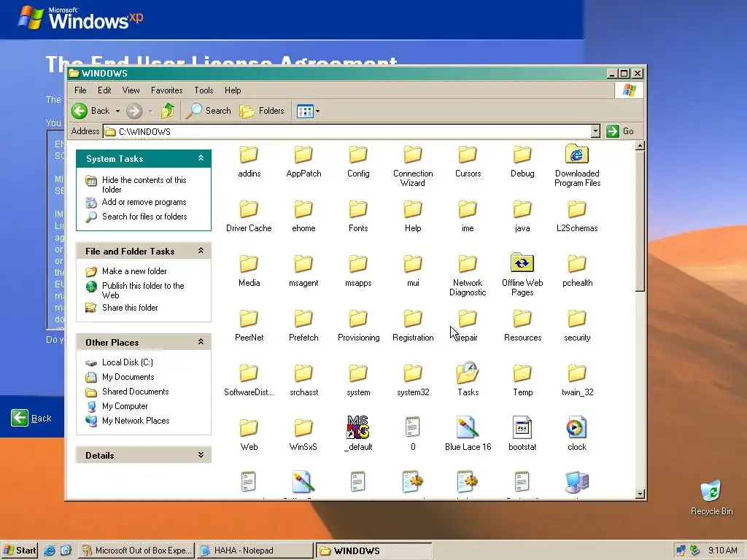The image size is (747, 560).
Task: Select the WinSxS folder
Action: pos(303,435)
